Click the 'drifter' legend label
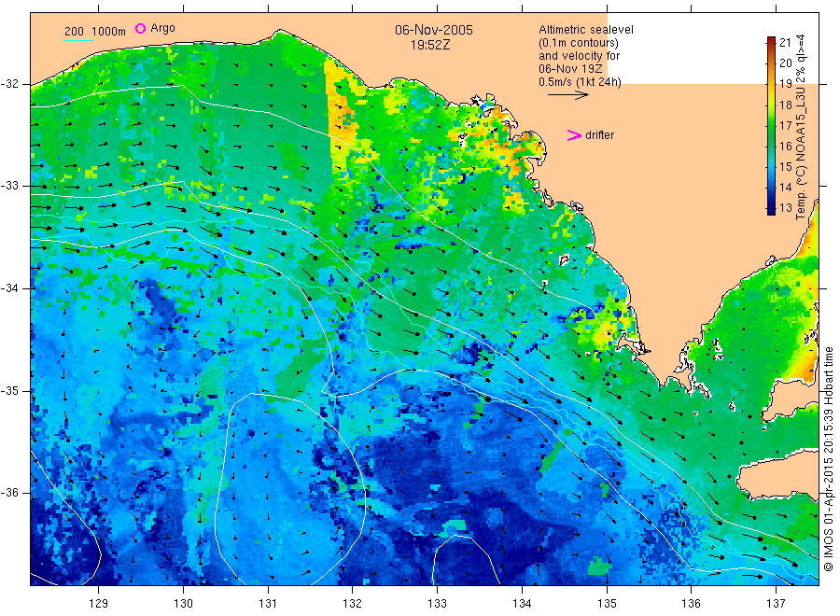 [599, 135]
